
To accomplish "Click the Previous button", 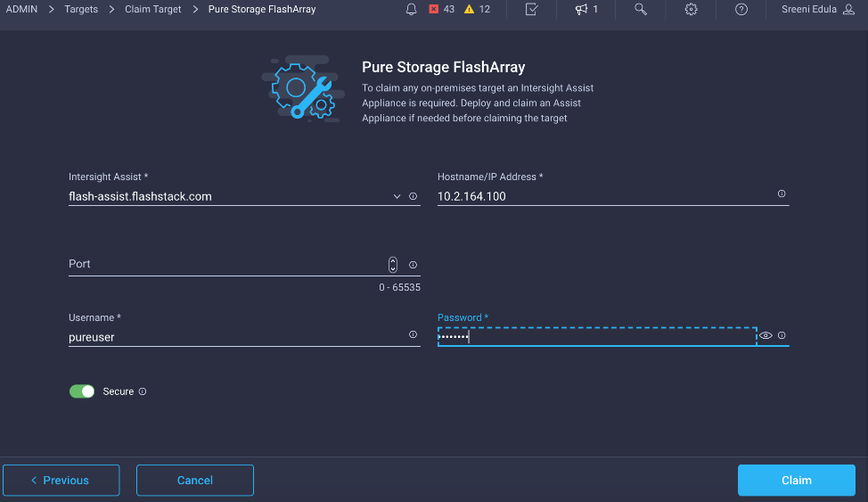I will pos(61,481).
